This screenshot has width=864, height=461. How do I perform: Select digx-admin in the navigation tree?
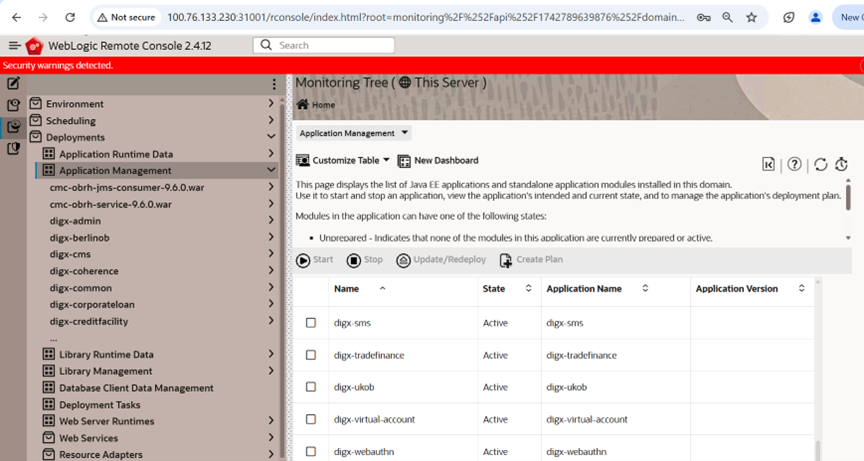[75, 221]
